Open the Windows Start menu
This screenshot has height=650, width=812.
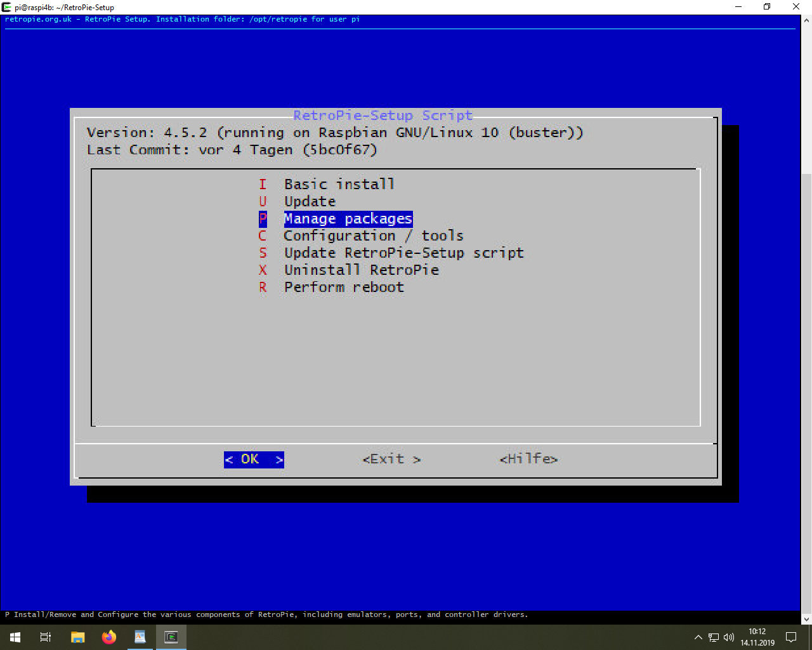coord(15,637)
